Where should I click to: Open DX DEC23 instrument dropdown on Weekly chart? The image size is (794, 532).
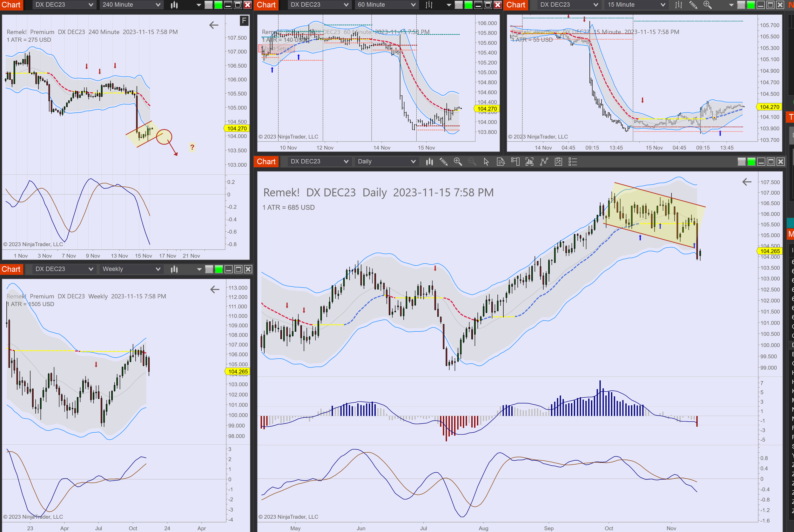pos(64,269)
